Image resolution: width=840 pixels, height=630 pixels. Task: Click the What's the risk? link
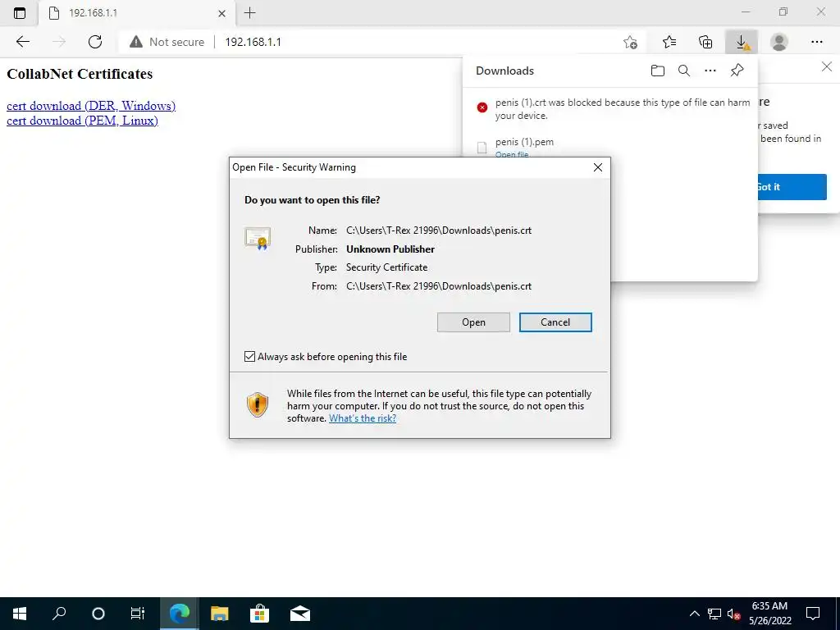(363, 418)
